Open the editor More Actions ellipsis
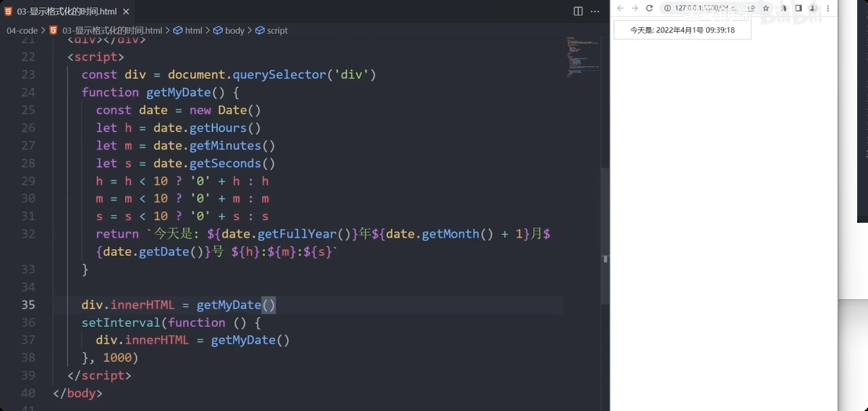868x411 pixels. [595, 11]
